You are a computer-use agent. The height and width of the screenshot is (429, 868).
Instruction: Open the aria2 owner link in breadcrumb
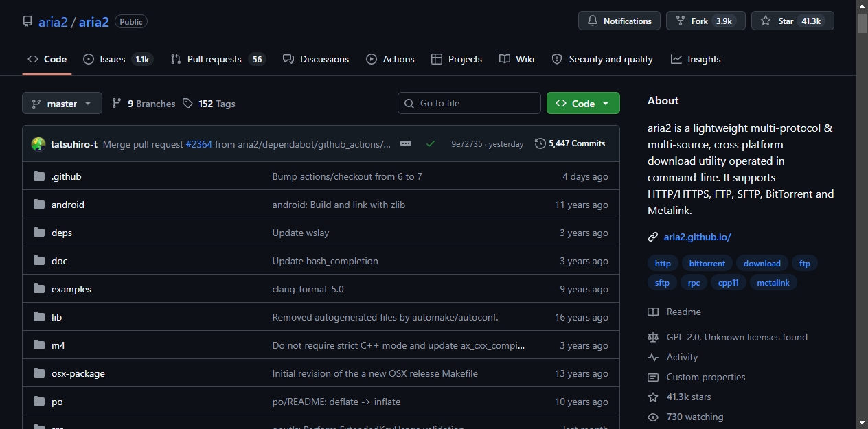point(53,21)
